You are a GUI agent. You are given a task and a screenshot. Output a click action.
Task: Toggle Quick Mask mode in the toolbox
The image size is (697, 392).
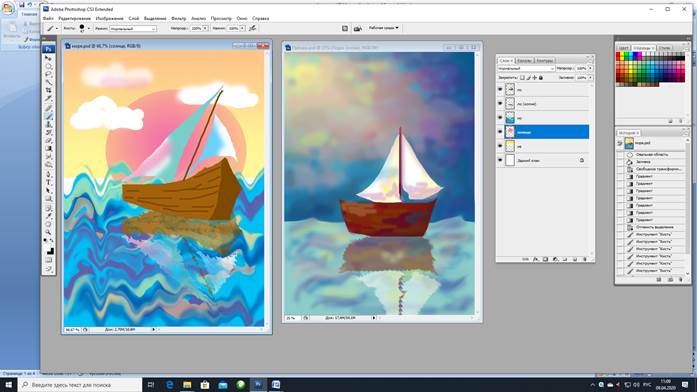[x=48, y=260]
